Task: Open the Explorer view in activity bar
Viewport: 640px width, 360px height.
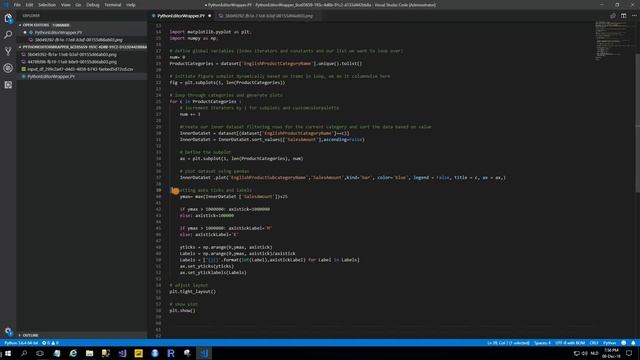Action: [x=8, y=18]
